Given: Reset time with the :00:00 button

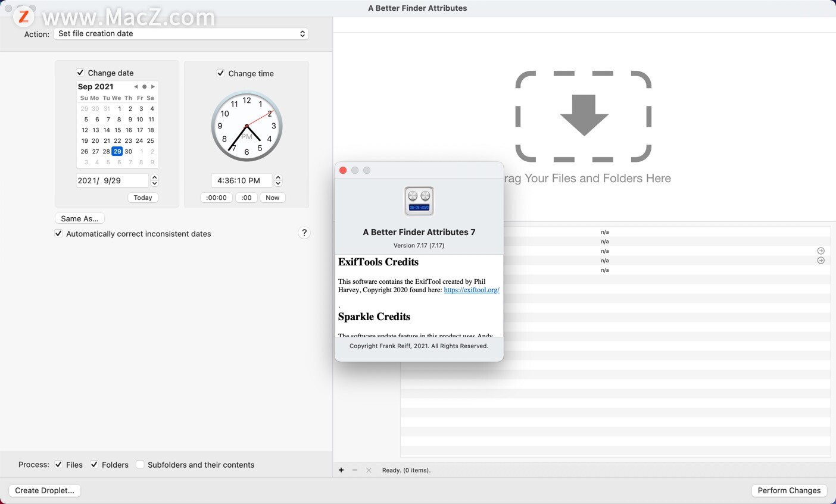Looking at the screenshot, I should tap(216, 198).
